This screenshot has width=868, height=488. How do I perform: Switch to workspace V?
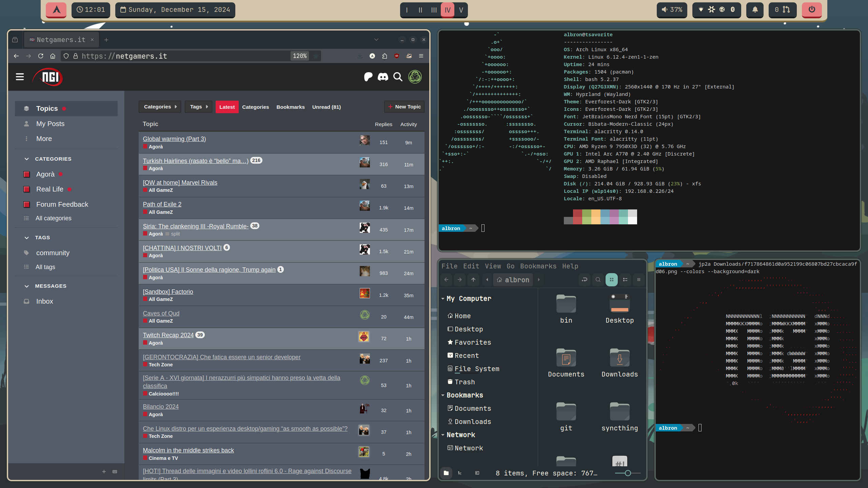461,10
